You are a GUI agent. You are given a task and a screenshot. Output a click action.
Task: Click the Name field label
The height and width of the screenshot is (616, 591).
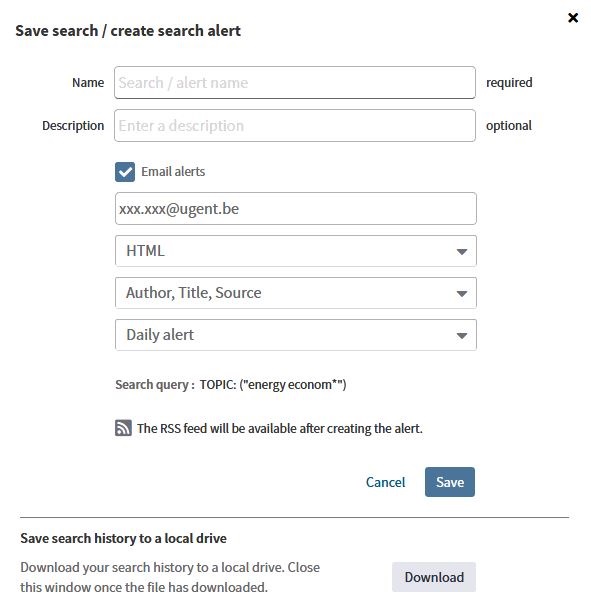(88, 82)
